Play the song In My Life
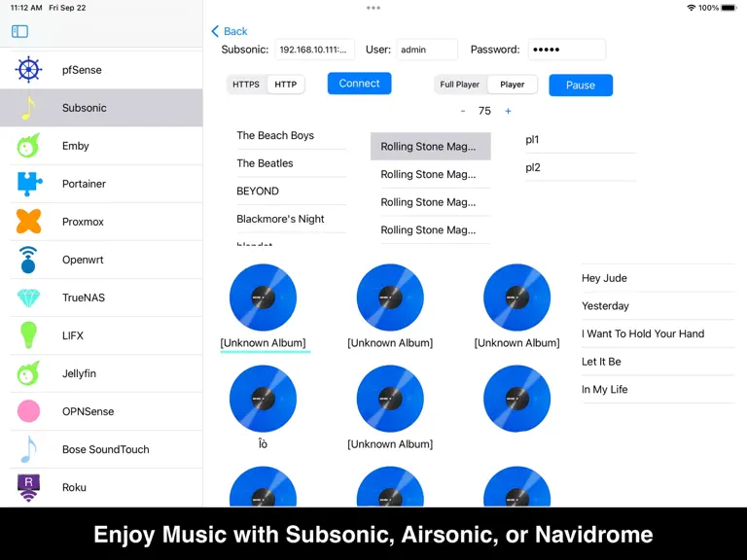The height and width of the screenshot is (560, 747). pos(658,390)
